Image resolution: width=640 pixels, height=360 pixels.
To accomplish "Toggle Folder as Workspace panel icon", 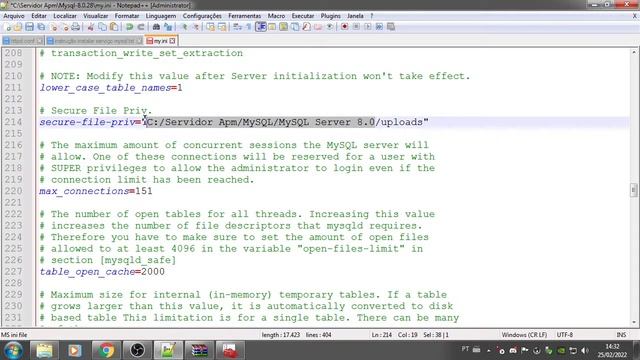I will pos(318,27).
